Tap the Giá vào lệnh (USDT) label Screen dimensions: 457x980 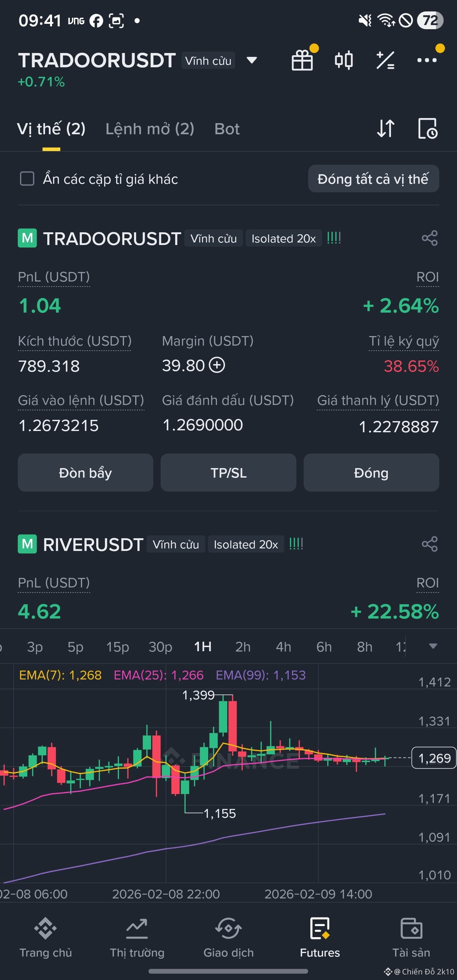click(81, 400)
